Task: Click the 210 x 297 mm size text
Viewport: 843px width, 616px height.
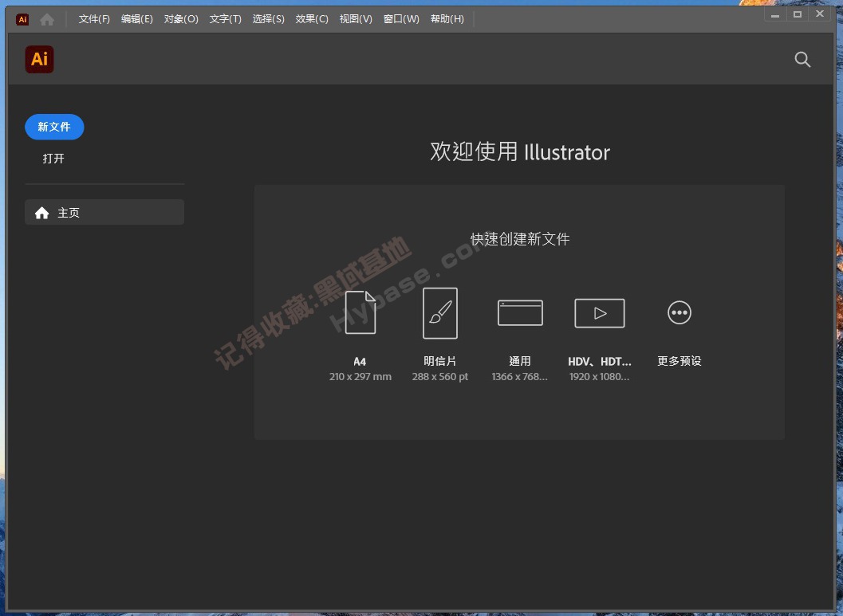Action: click(360, 376)
